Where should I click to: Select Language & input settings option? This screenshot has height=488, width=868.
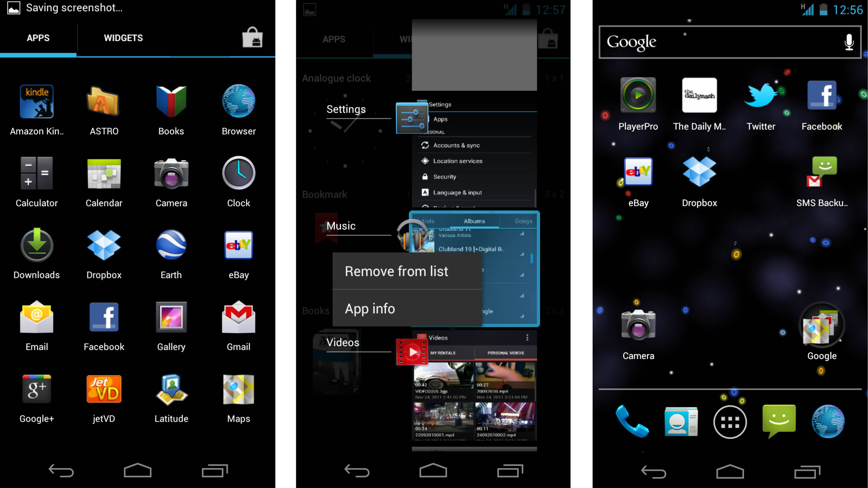click(456, 192)
